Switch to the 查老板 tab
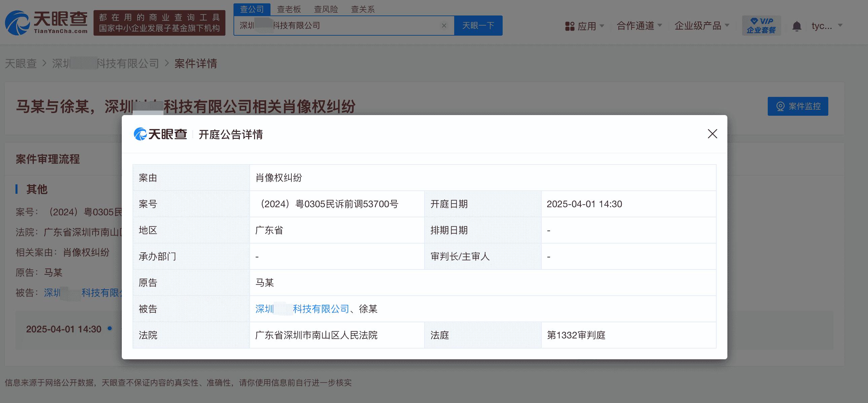The height and width of the screenshot is (403, 868). point(289,9)
